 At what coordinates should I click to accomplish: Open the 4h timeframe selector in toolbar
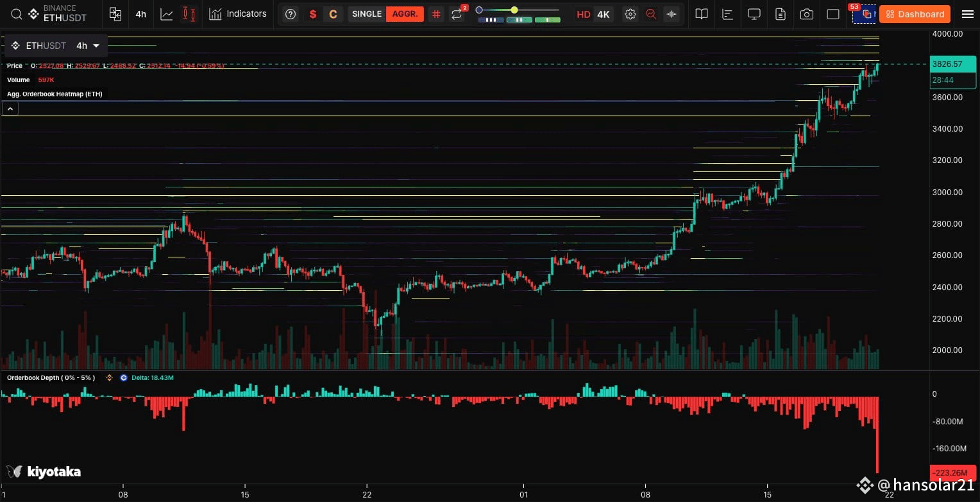pos(140,14)
